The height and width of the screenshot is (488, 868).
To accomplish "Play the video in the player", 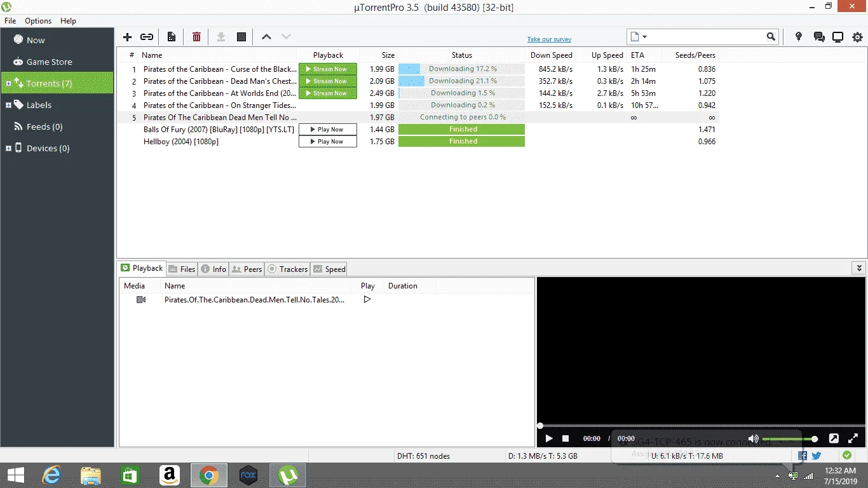I will click(549, 438).
